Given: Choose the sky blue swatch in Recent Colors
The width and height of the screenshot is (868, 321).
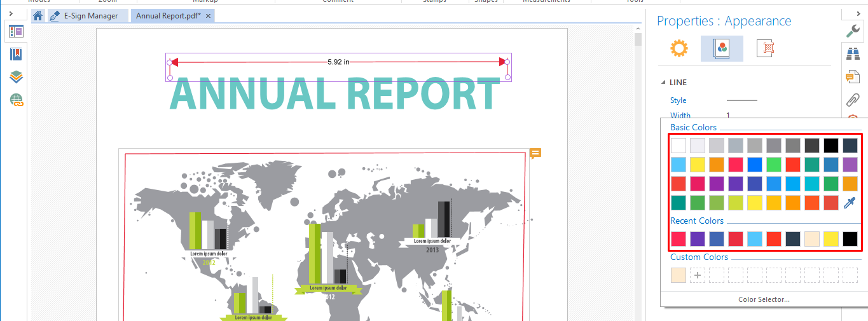Looking at the screenshot, I should (755, 239).
